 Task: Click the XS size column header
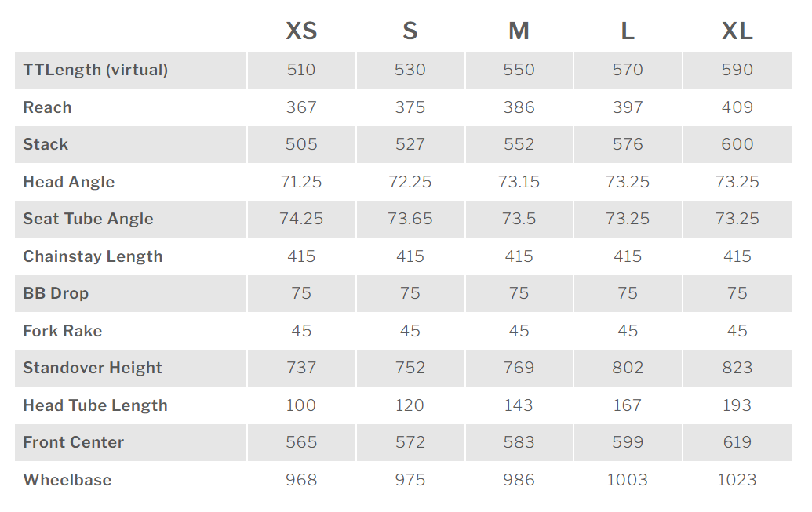tap(301, 31)
